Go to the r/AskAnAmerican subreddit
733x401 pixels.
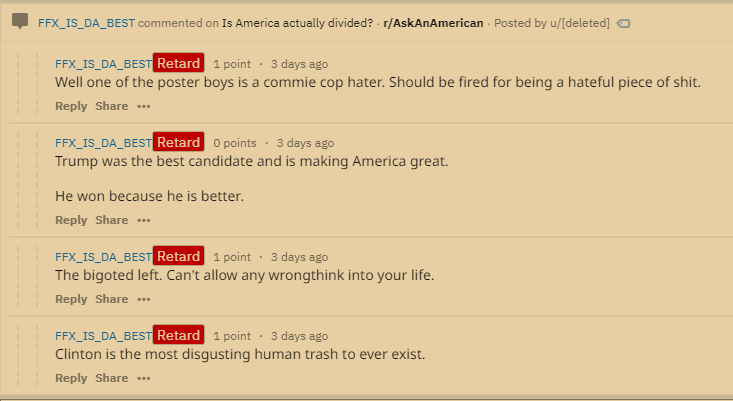coord(433,23)
